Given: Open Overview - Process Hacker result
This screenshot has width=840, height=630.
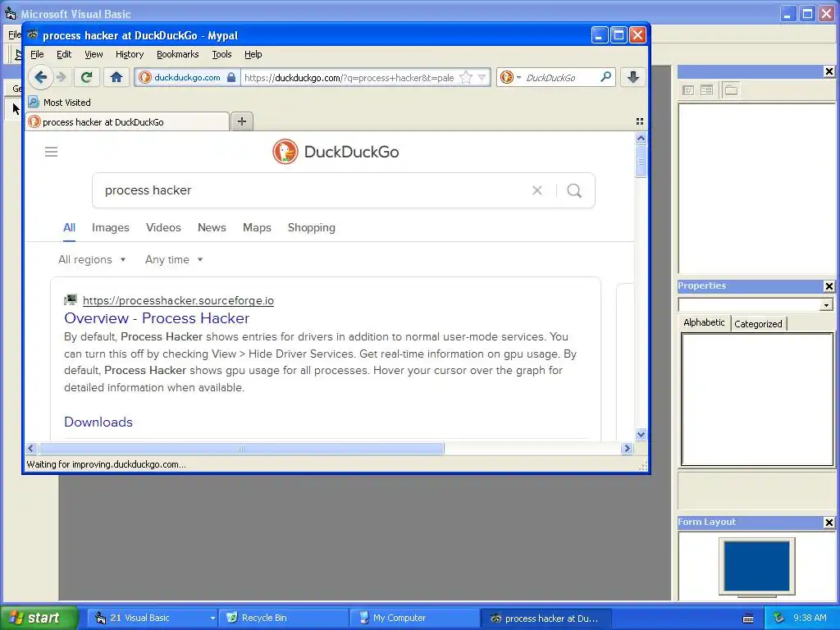Looking at the screenshot, I should 157,318.
